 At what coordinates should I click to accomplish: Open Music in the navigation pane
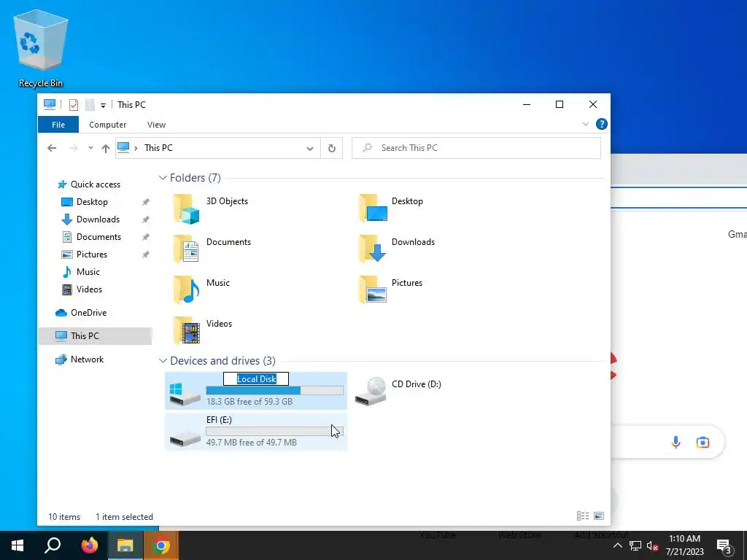click(88, 272)
